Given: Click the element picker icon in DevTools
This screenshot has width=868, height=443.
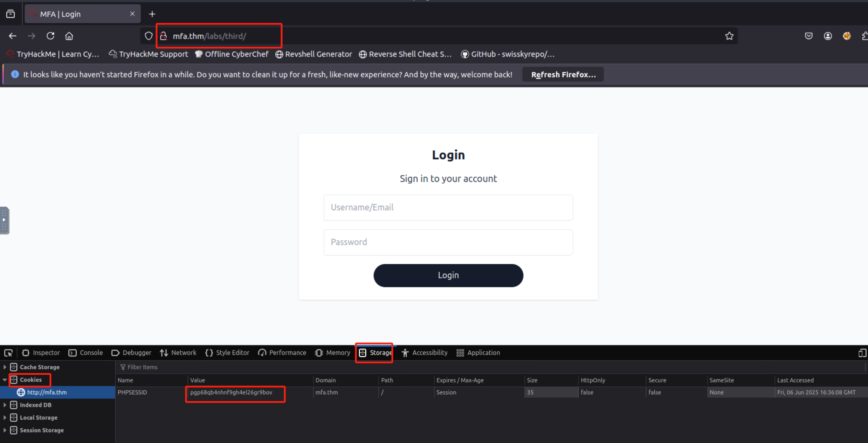Looking at the screenshot, I should tap(8, 353).
